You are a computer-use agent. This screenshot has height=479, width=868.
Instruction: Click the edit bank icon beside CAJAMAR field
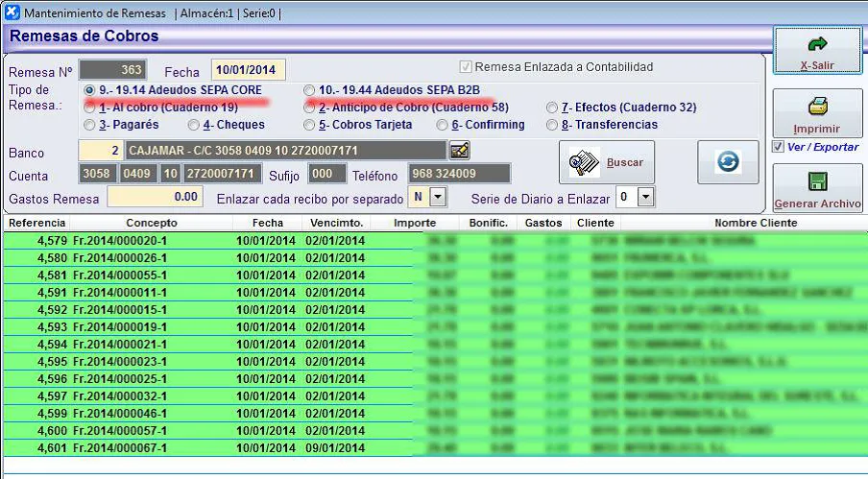coord(460,151)
